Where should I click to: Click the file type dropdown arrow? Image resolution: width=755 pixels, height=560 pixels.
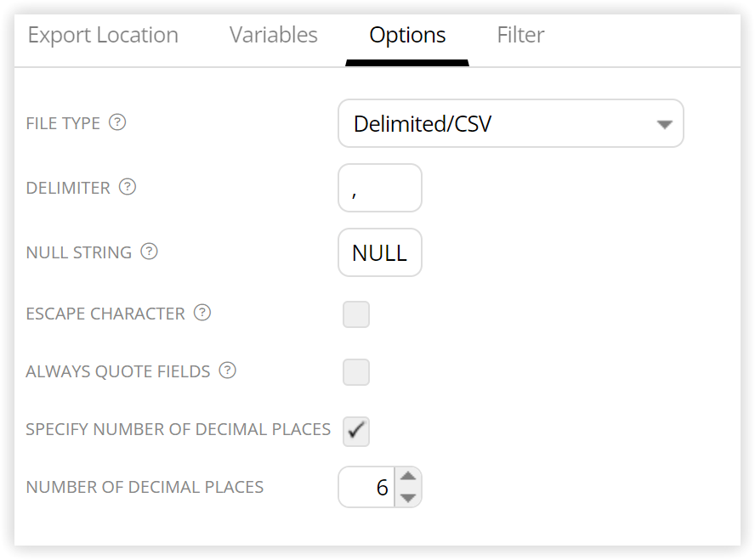[x=665, y=125]
